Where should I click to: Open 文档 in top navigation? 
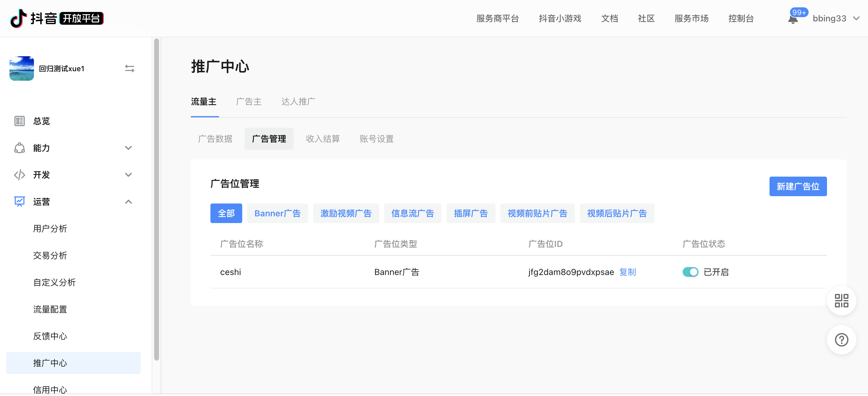coord(610,19)
